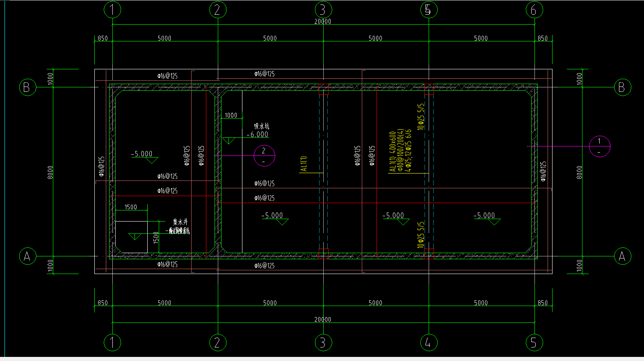The width and height of the screenshot is (644, 361).
Task: Select axis bubble 2 in the bottom row
Action: pos(218,342)
